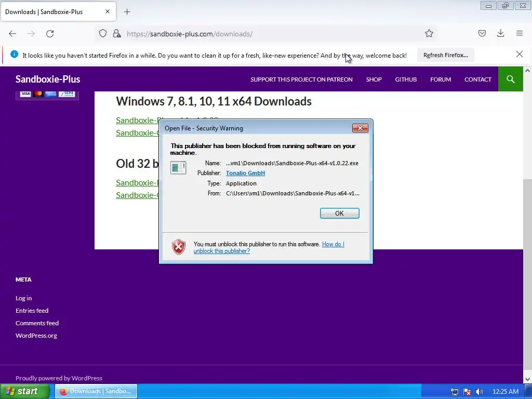Open the Firefox hamburger menu
The height and width of the screenshot is (399, 532).
tap(520, 33)
